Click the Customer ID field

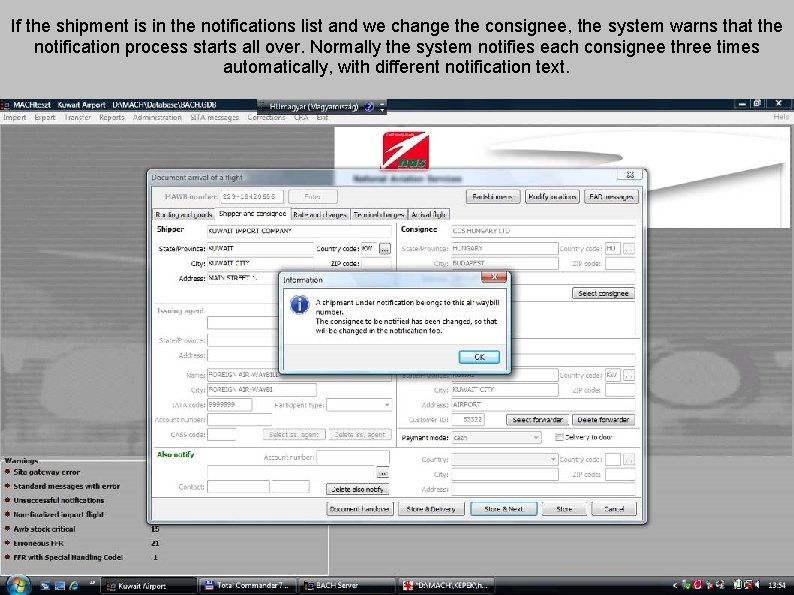(468, 420)
